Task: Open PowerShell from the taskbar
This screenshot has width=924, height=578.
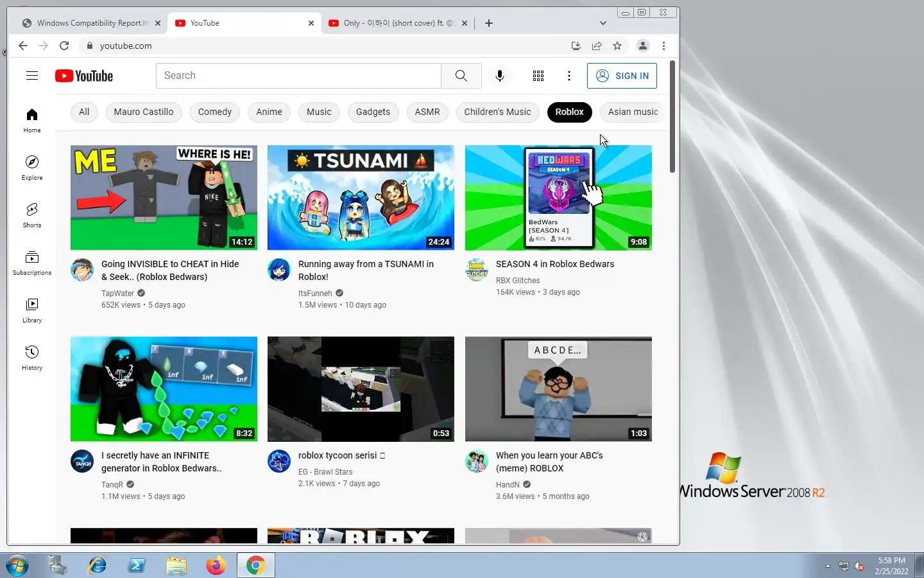Action: click(137, 566)
